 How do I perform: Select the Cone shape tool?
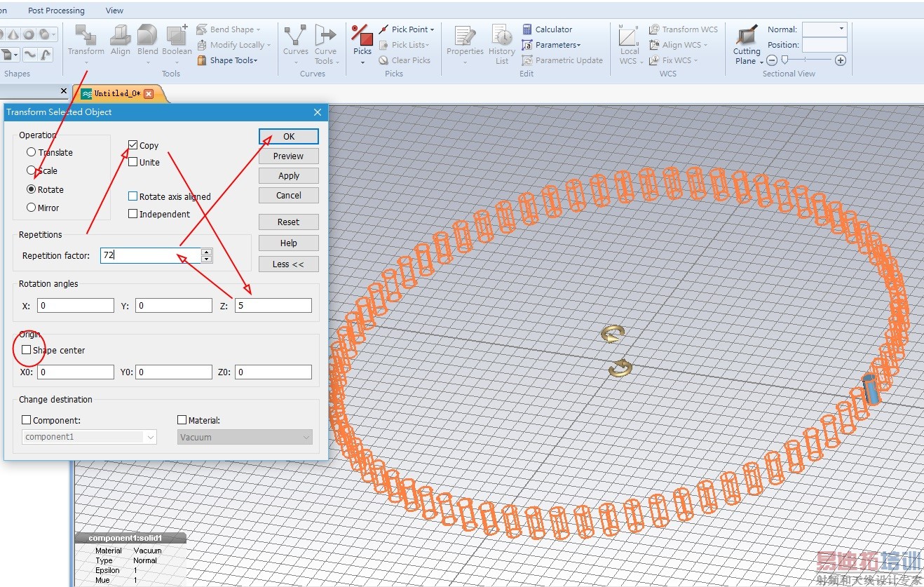click(x=13, y=34)
